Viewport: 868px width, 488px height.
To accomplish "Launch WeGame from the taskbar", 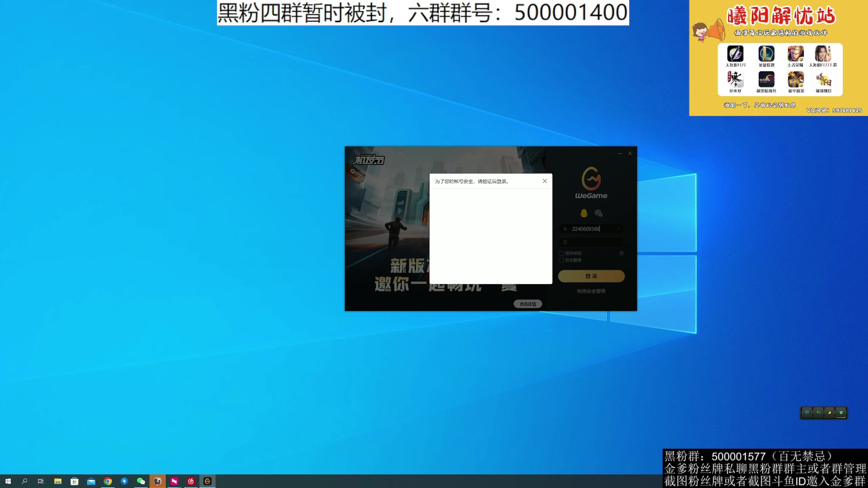I will click(208, 481).
